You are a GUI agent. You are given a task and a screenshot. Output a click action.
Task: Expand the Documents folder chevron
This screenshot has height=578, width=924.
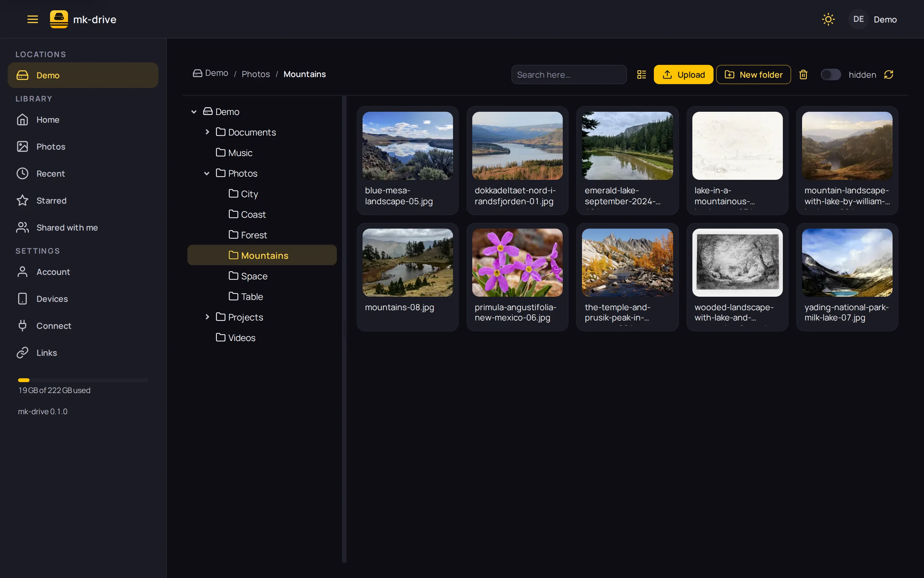[207, 132]
